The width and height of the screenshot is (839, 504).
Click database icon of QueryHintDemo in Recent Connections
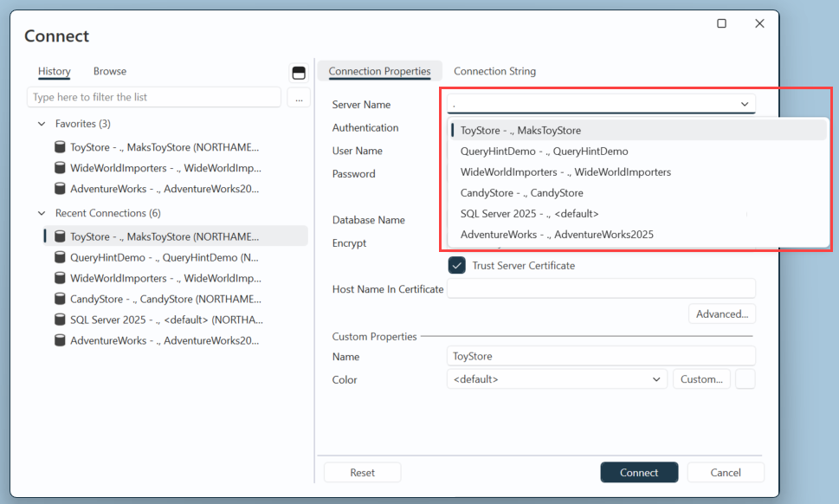click(60, 257)
